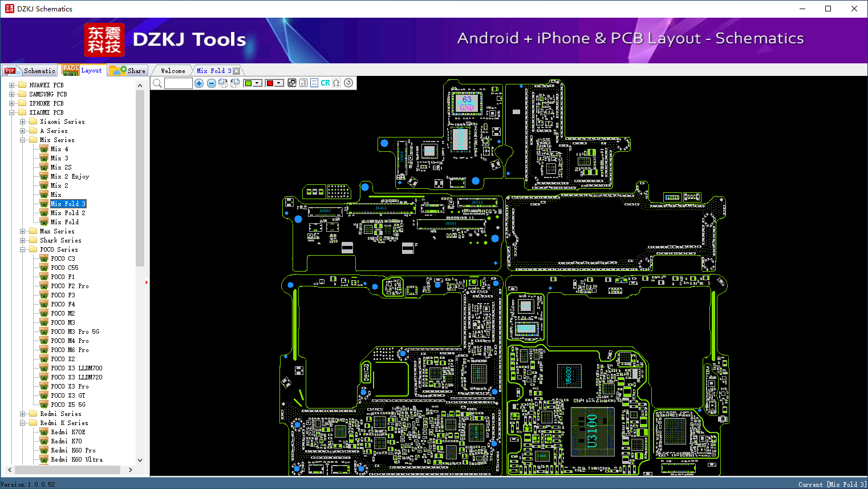The image size is (868, 489).
Task: Expand the HUAWEI PCB tree node
Action: (11, 85)
